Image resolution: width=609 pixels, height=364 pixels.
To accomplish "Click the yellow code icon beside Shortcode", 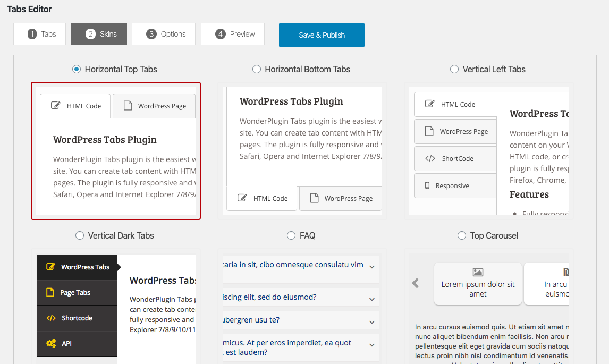I will 51,318.
